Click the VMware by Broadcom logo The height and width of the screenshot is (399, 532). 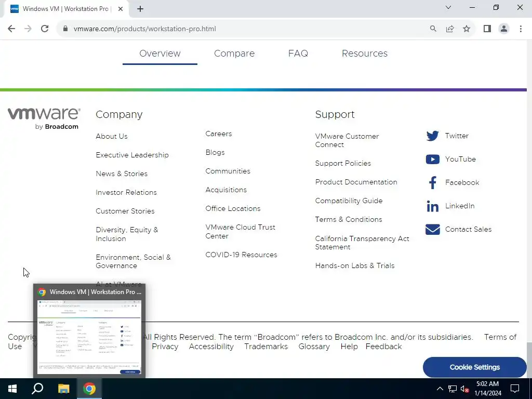click(x=44, y=119)
